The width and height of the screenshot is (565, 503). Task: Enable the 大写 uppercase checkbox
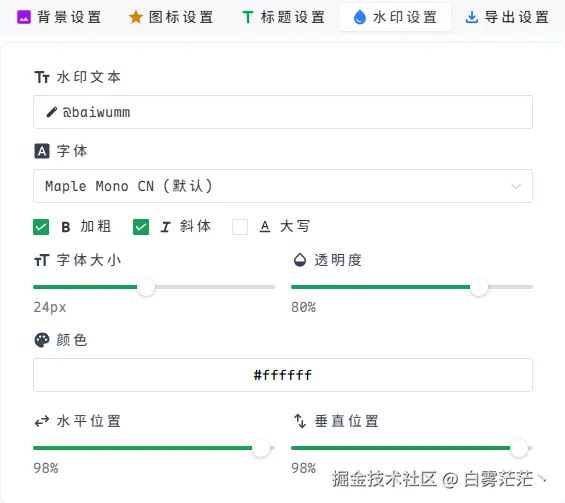tap(240, 227)
